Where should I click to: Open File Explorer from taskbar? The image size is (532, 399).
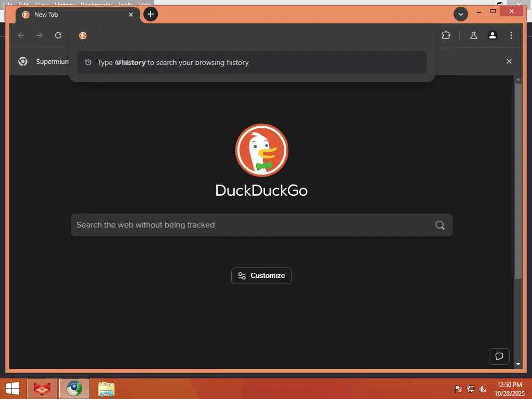(x=107, y=389)
